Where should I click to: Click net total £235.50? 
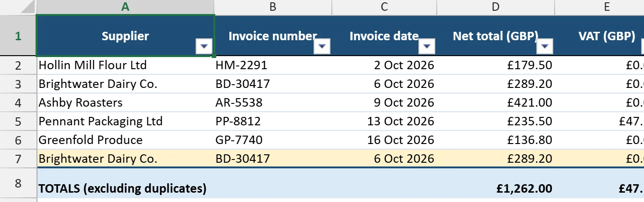click(x=496, y=121)
